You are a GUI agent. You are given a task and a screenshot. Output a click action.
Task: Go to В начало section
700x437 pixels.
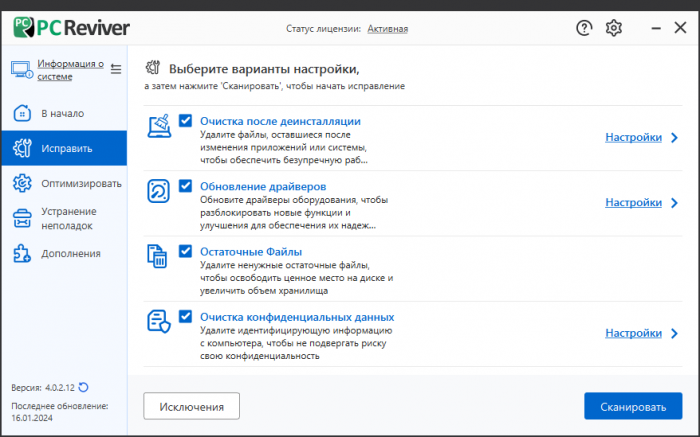[x=64, y=113]
